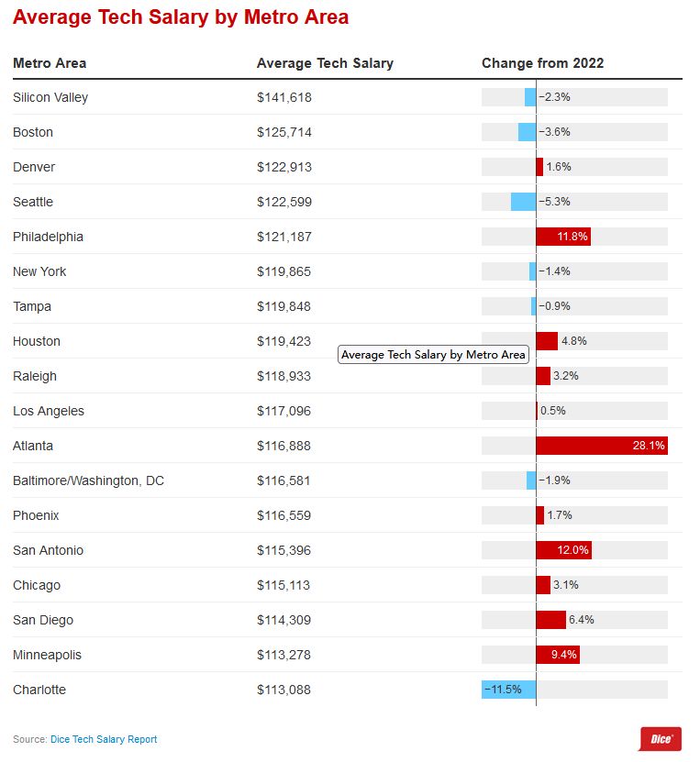Viewport: 700px width, 762px height.
Task: Open the Dice Tech Salary Report link
Action: pyautogui.click(x=104, y=739)
